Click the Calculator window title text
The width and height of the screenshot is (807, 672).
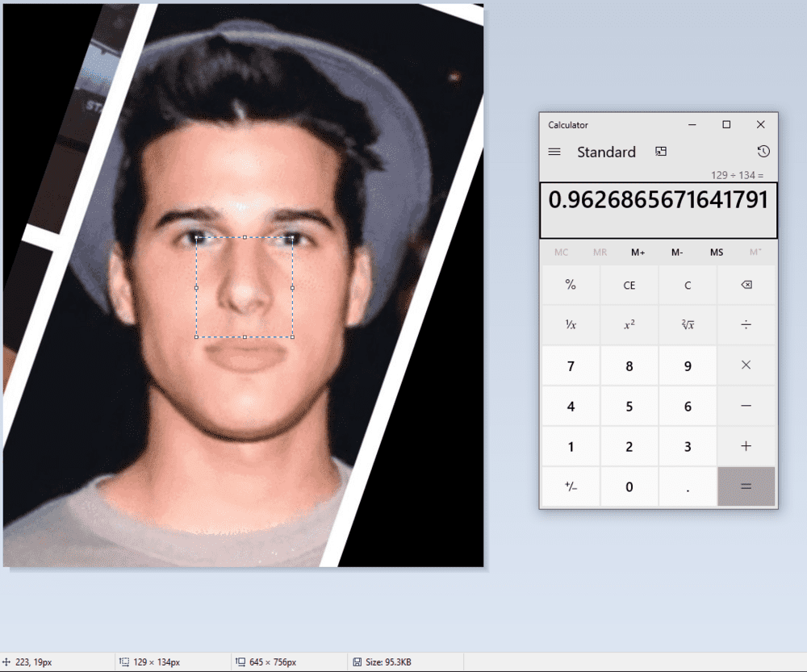(x=567, y=125)
